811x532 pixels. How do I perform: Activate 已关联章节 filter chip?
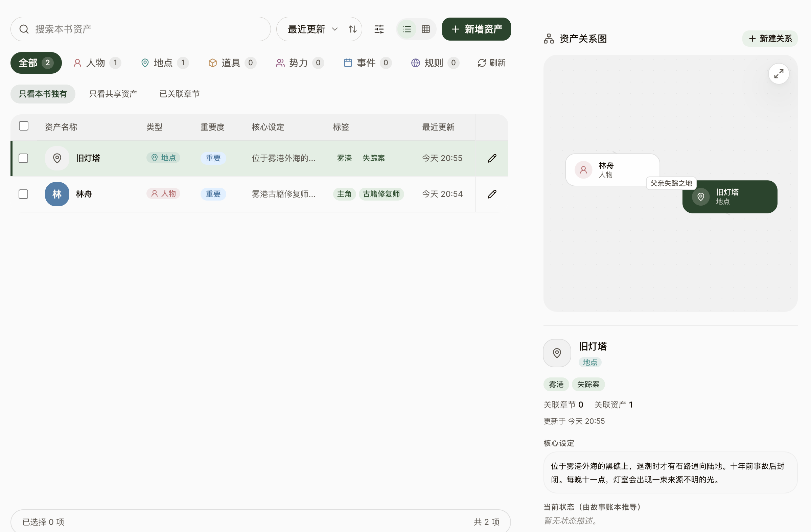click(180, 94)
